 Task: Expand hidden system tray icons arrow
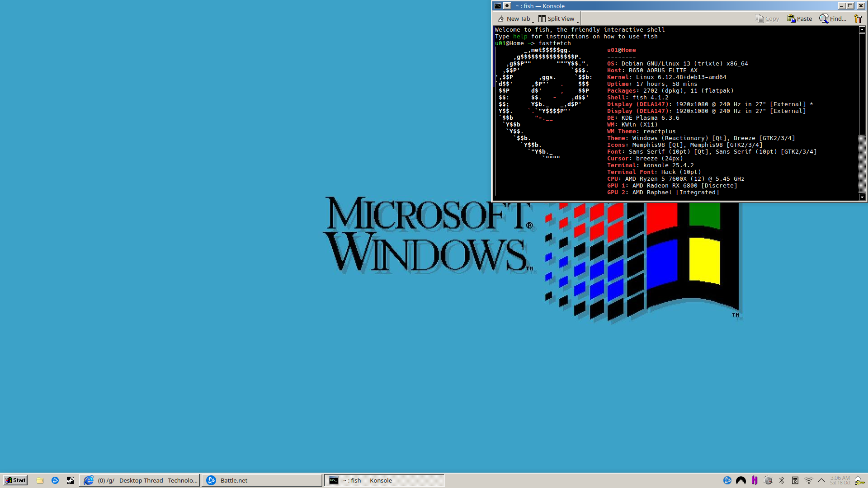[x=821, y=480]
